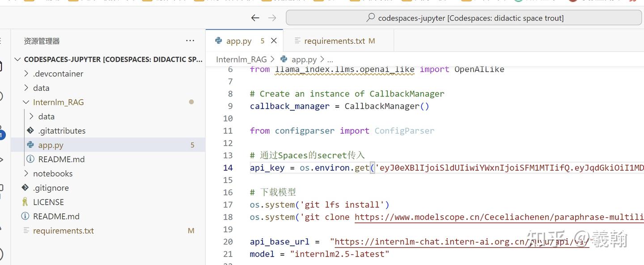This screenshot has height=265, width=644.
Task: Click the Python icon on the app.py tab
Action: click(x=219, y=40)
